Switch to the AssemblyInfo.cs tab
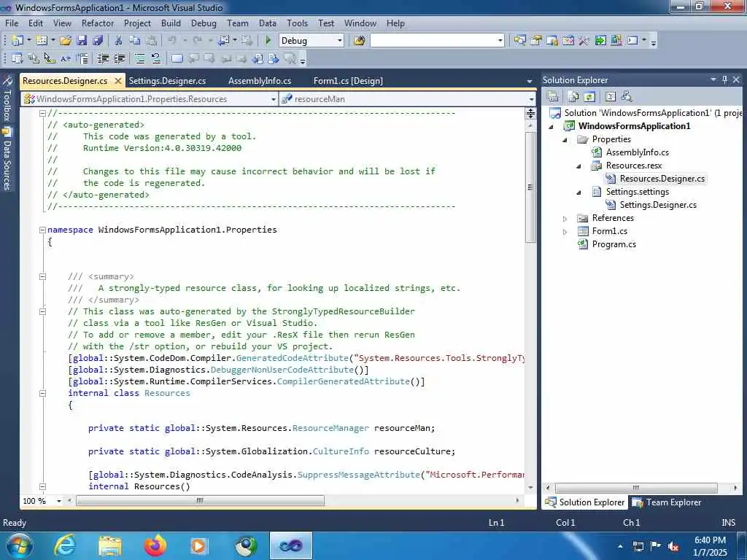This screenshot has width=747, height=560. 260,81
